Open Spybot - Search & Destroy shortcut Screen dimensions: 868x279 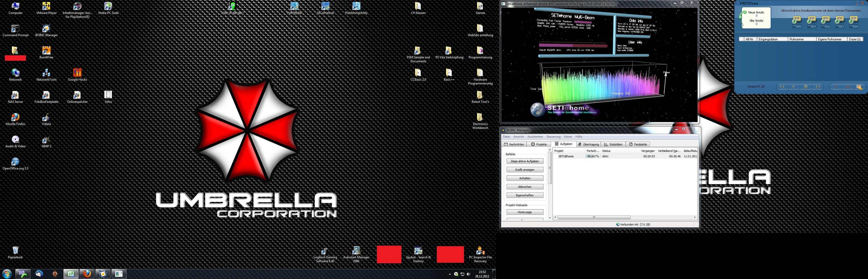pyautogui.click(x=418, y=255)
